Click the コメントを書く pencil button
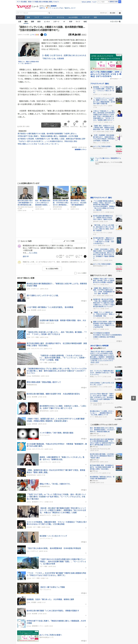 (x=69, y=241)
